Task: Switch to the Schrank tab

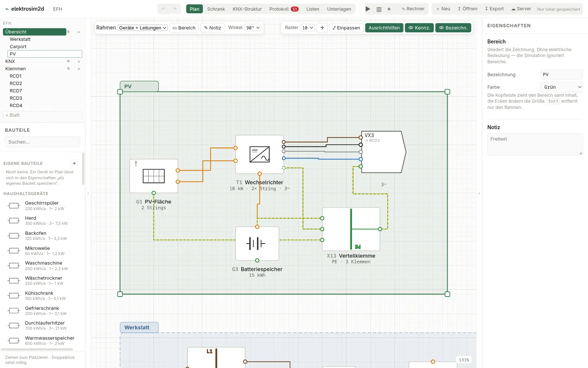Action: [x=216, y=9]
